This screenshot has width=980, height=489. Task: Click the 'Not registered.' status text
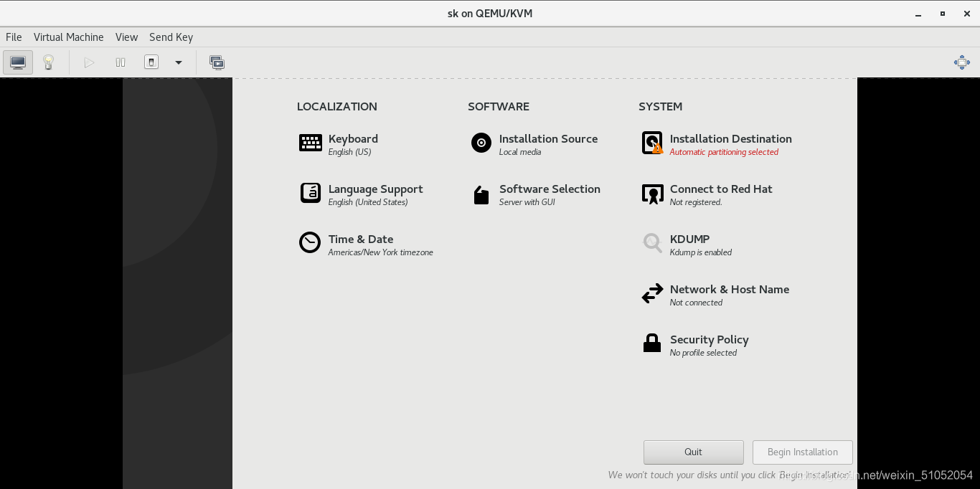[x=696, y=202]
